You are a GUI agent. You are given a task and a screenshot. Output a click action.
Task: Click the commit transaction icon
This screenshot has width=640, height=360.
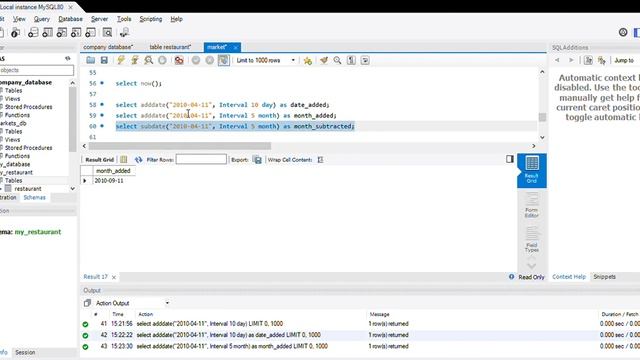tap(196, 60)
